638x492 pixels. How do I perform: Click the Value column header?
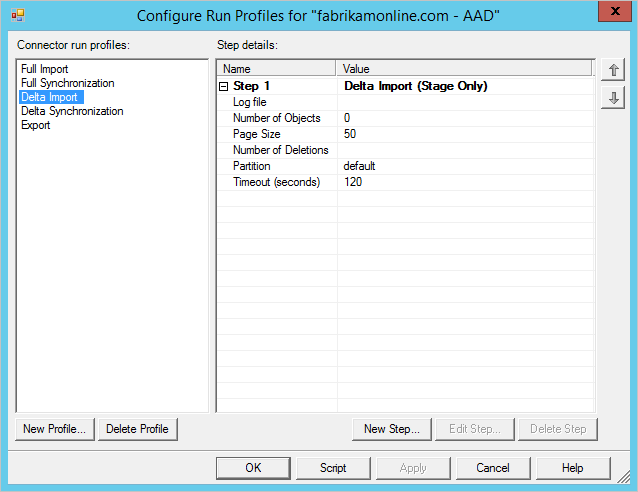tap(464, 68)
